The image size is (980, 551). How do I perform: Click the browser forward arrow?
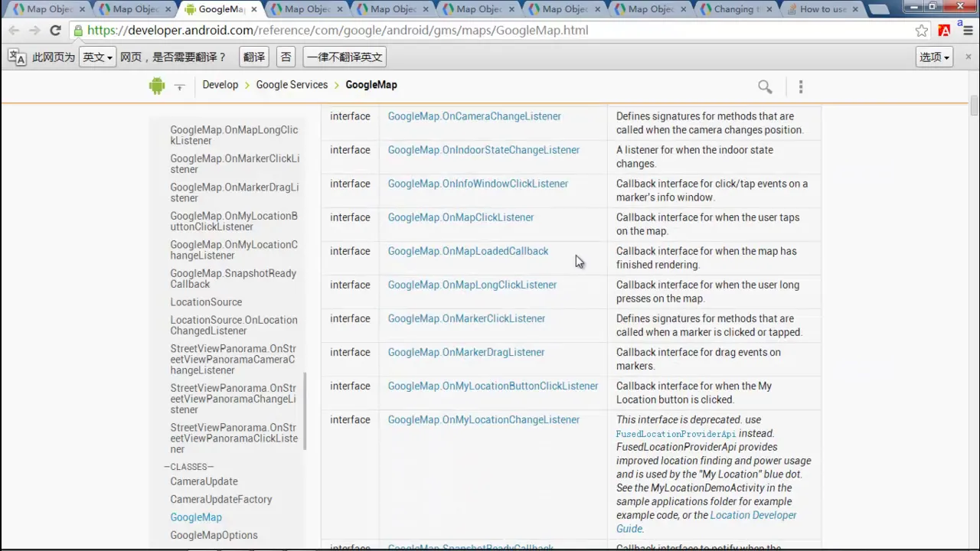pyautogui.click(x=34, y=31)
